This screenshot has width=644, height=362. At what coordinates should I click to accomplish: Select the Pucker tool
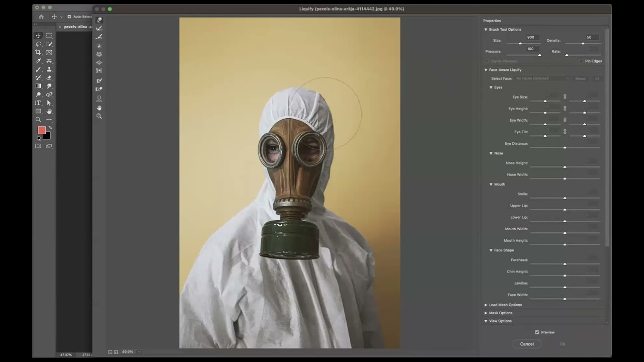pos(99,54)
